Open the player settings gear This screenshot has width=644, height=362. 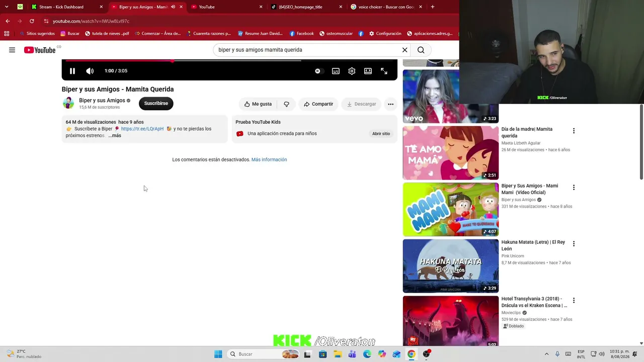click(352, 71)
